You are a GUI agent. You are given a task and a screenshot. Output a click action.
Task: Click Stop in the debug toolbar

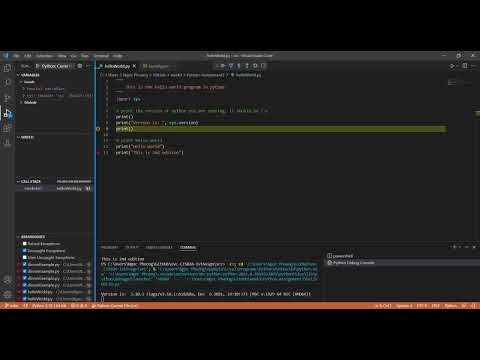tap(263, 66)
